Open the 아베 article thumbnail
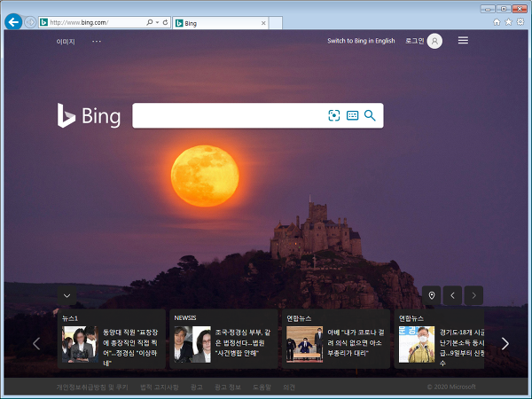Image resolution: width=532 pixels, height=399 pixels. tap(305, 344)
